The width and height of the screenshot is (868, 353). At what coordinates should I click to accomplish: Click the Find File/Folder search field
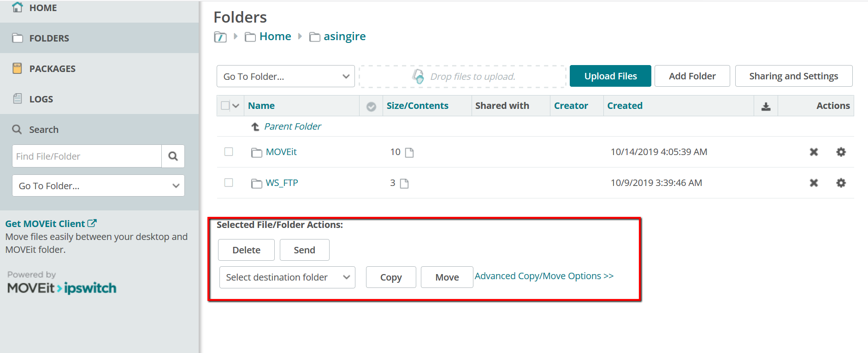pyautogui.click(x=87, y=156)
